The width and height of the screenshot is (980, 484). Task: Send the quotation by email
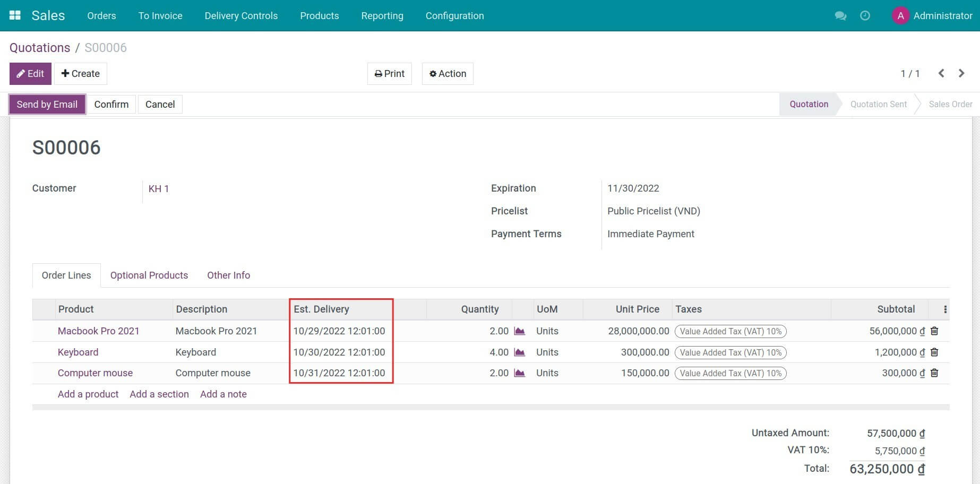[x=47, y=104]
